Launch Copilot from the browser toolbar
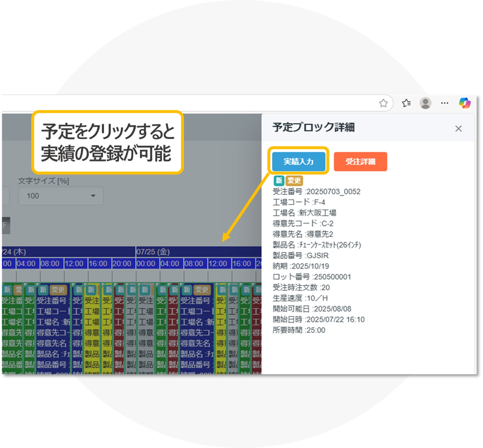The width and height of the screenshot is (483, 448). (x=465, y=103)
